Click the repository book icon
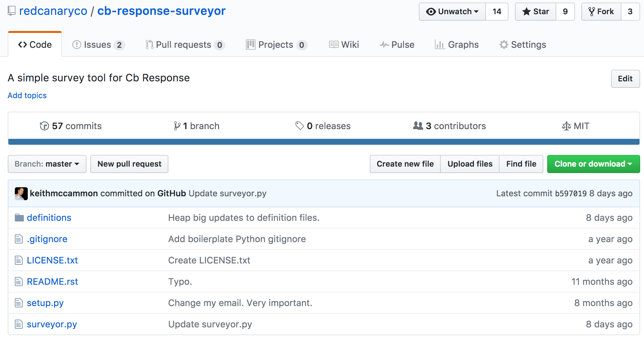The image size is (644, 339). pos(12,11)
